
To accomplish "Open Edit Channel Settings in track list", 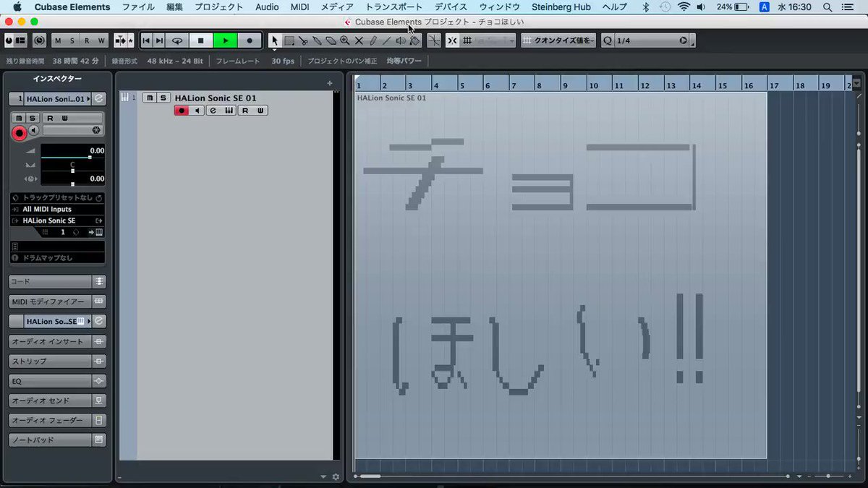I will point(213,111).
